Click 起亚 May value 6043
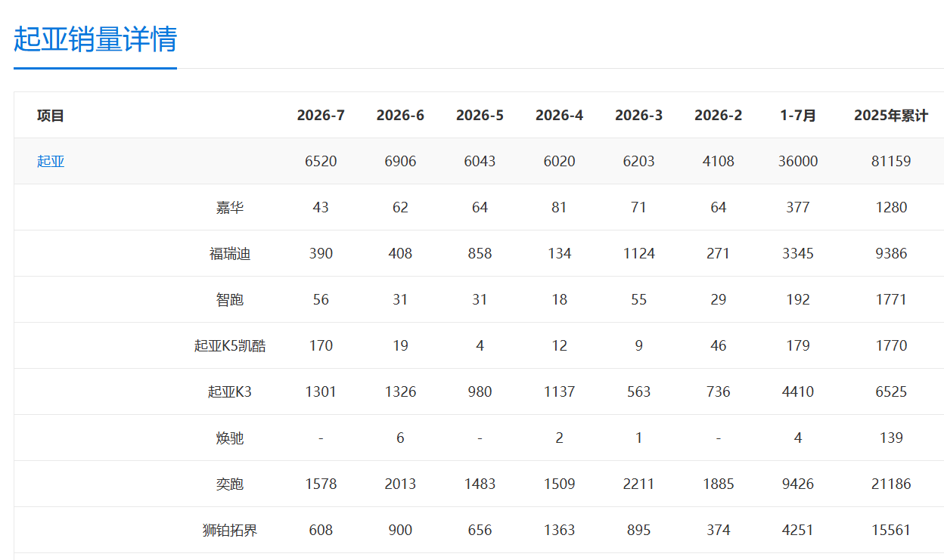The height and width of the screenshot is (560, 944). 480,161
